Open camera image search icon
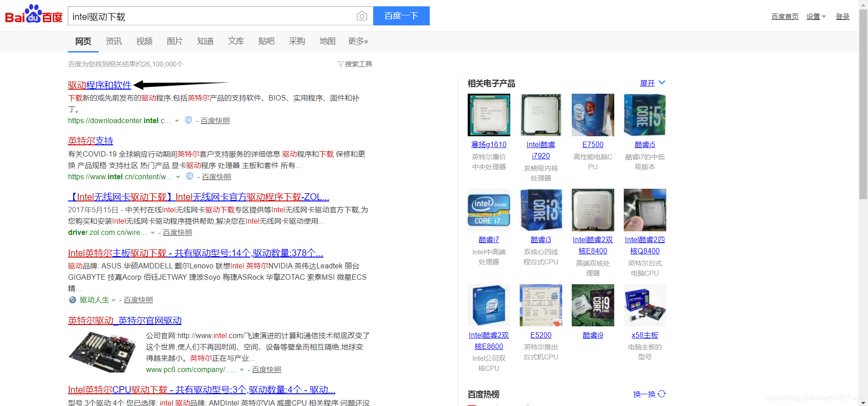 [x=362, y=16]
